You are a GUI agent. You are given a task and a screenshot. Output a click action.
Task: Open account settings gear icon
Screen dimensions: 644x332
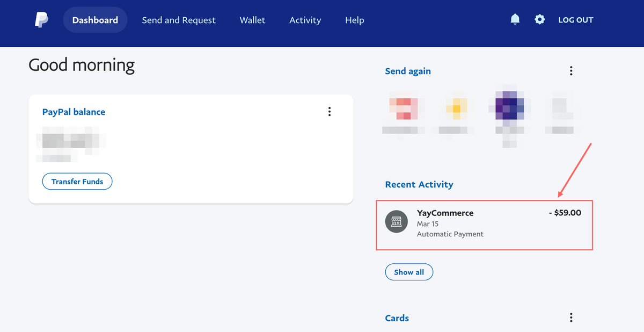(539, 20)
